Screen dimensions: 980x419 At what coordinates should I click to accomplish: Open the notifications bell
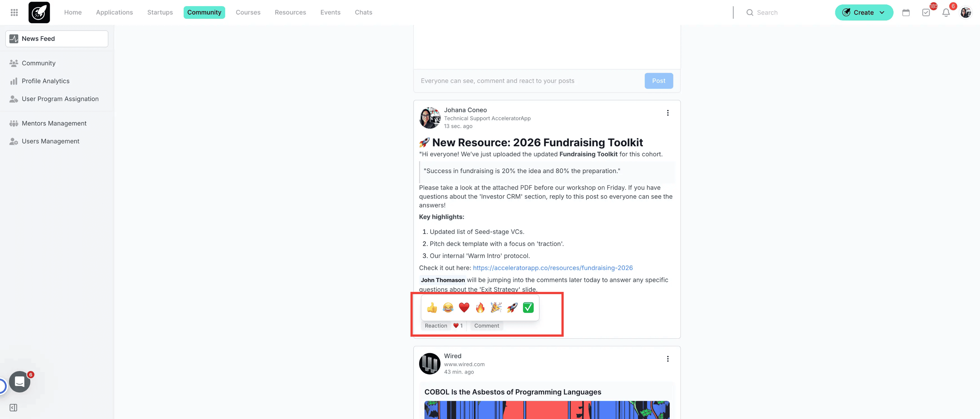pyautogui.click(x=946, y=13)
